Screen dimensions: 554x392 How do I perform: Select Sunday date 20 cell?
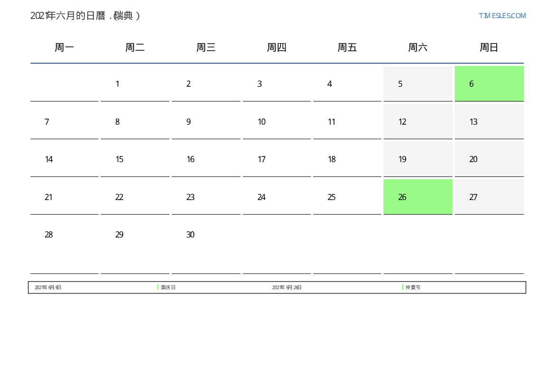(489, 159)
